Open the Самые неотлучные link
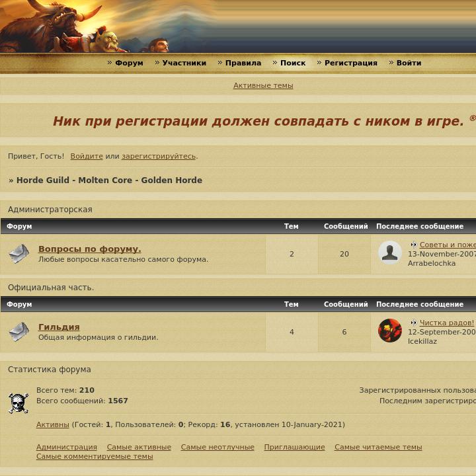The width and height of the screenshot is (476, 476). pos(218,447)
